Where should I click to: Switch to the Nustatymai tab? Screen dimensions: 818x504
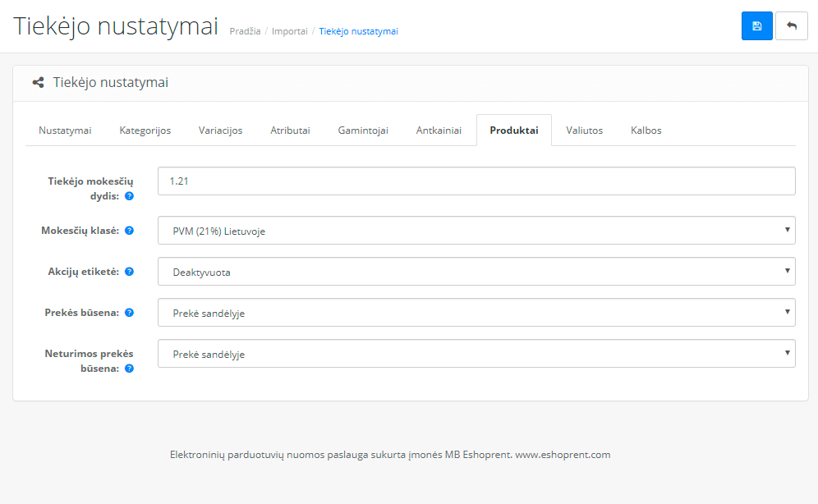click(65, 131)
